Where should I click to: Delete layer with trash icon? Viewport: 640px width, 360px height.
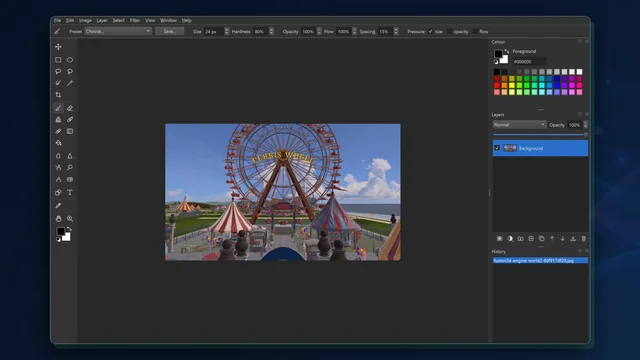click(x=584, y=239)
